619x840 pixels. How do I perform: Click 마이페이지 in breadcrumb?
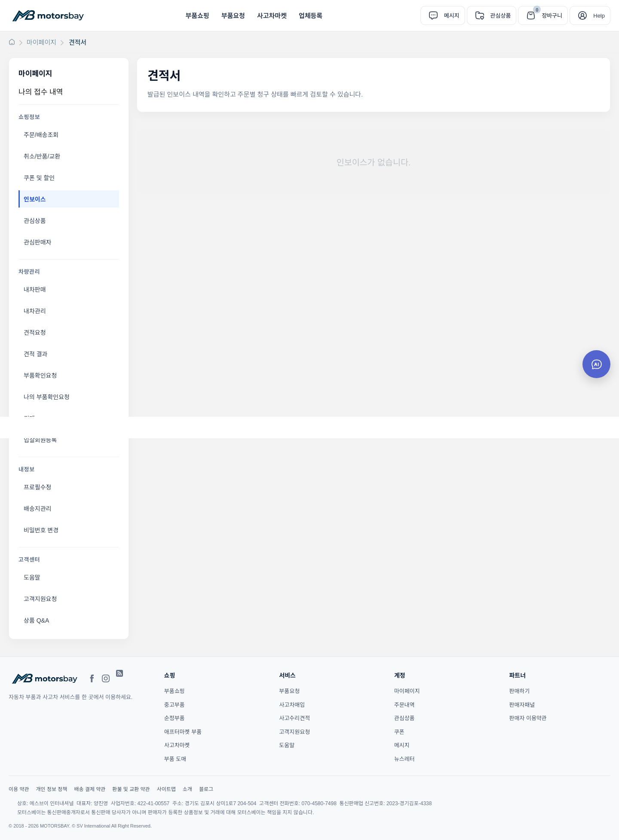point(41,42)
